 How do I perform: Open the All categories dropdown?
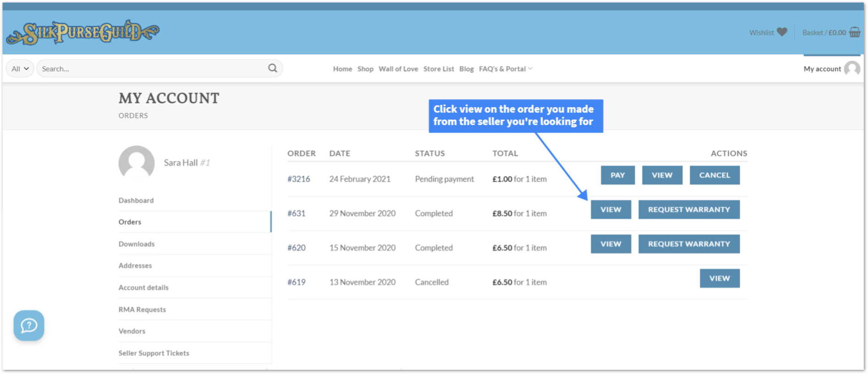(20, 69)
